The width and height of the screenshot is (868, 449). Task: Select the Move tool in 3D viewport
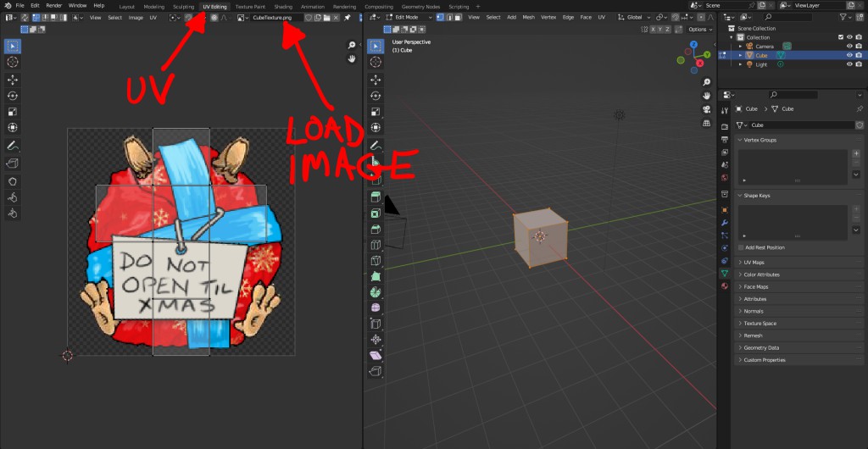tap(376, 79)
